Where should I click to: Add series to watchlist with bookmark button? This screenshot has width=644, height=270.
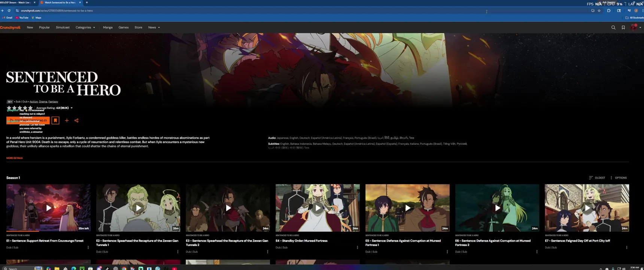(x=55, y=120)
